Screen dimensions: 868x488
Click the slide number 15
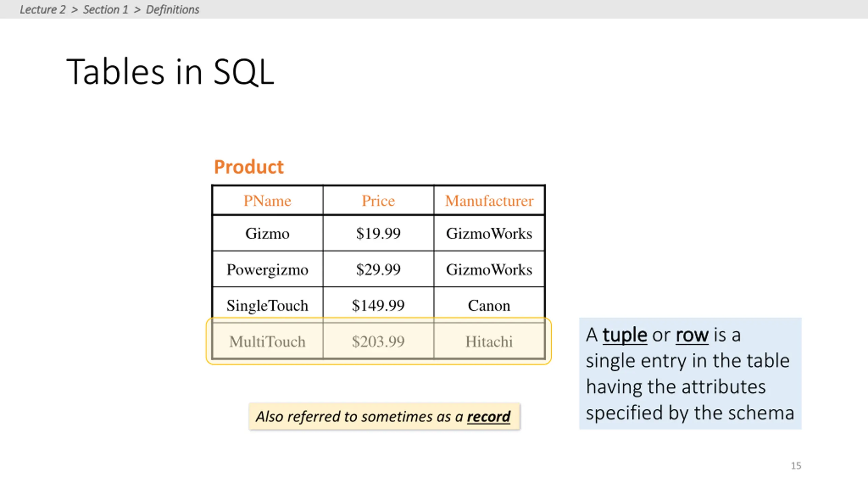coord(796,466)
